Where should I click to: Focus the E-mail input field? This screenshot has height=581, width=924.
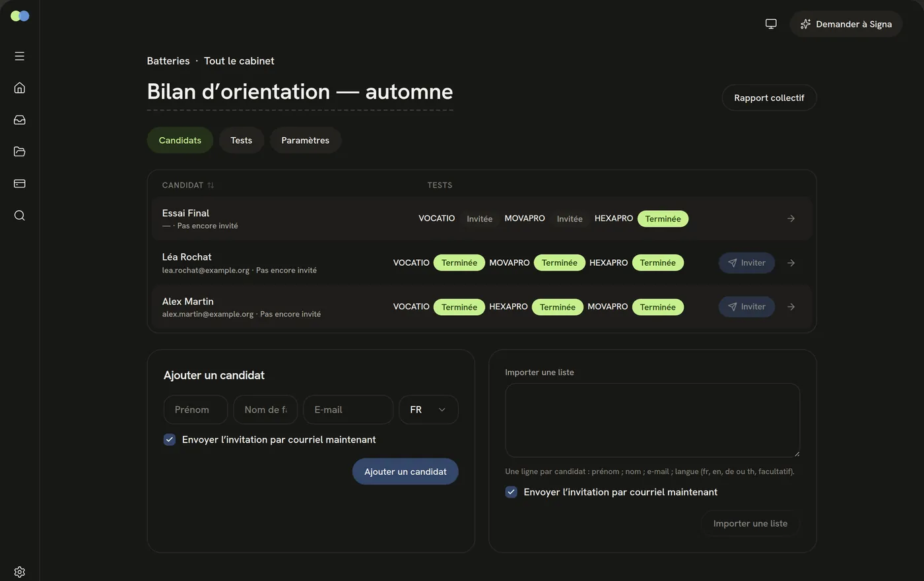pos(348,410)
